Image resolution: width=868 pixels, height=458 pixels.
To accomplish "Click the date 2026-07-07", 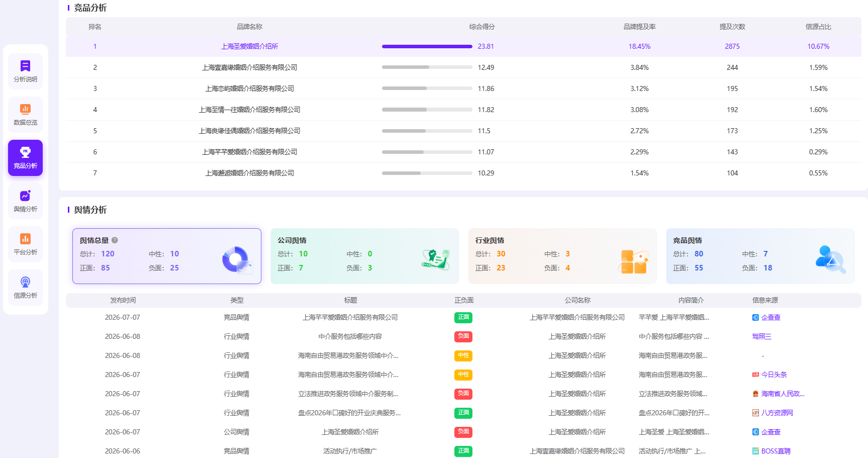I will [123, 317].
